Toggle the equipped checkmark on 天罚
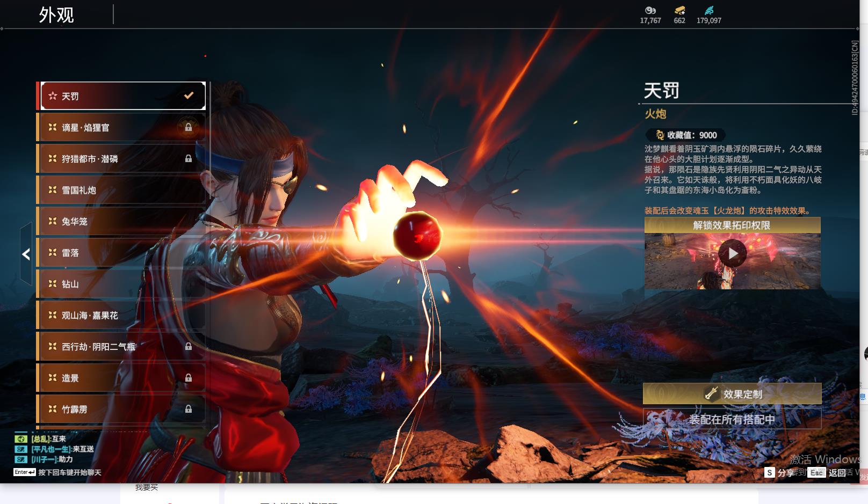This screenshot has height=504, width=868. coord(189,96)
